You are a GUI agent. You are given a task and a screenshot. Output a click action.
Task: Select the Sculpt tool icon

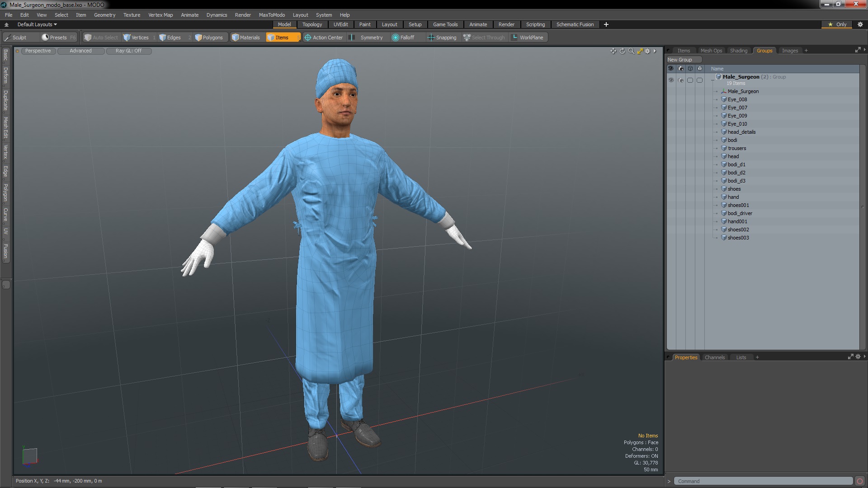tap(7, 38)
